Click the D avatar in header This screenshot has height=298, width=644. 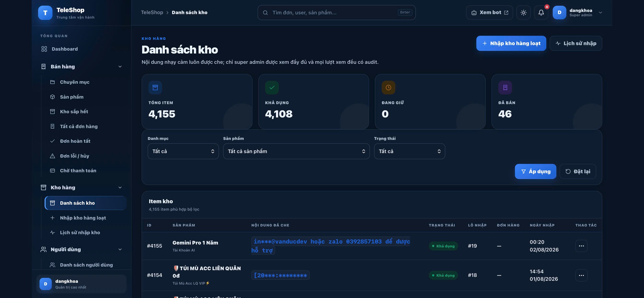pos(559,12)
